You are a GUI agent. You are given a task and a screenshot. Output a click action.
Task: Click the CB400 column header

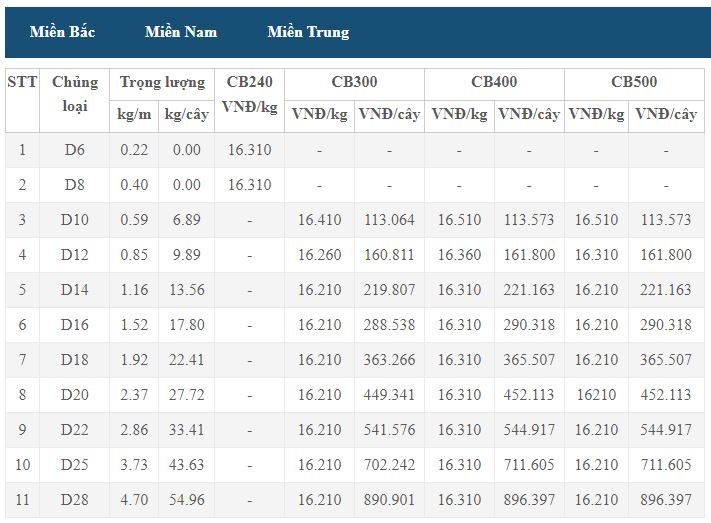tap(494, 84)
